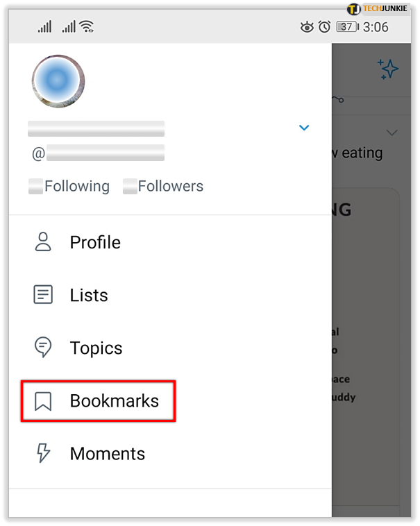Tap the battery level indicator
Screen dimensions: 420x526
(346, 27)
